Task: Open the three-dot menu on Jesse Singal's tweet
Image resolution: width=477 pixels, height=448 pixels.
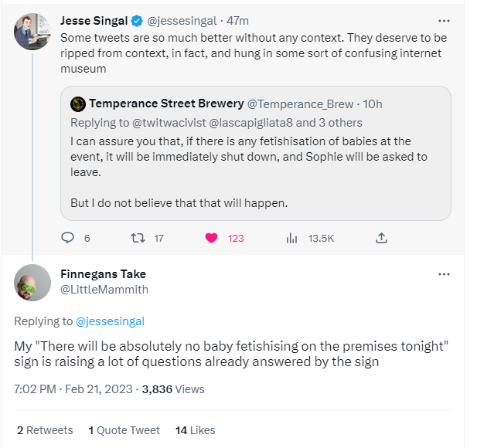Action: pos(444,21)
